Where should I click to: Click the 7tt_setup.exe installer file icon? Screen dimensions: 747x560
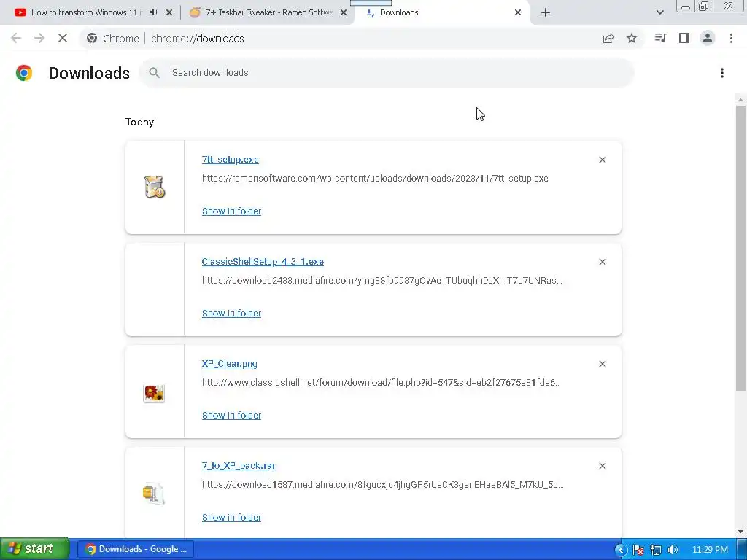pos(155,187)
